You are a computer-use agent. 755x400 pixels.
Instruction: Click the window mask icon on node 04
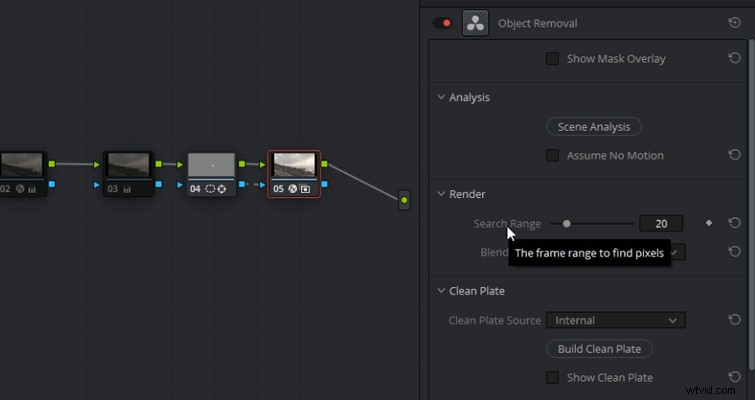coord(210,189)
